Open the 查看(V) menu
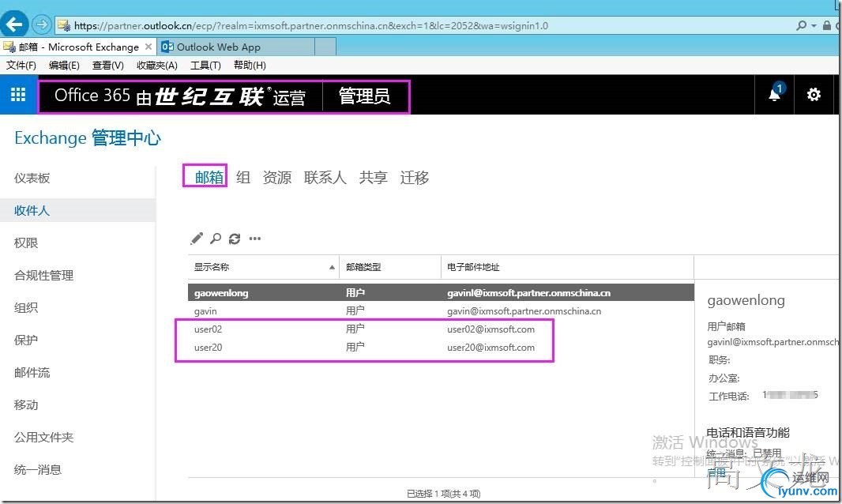Image resolution: width=842 pixels, height=504 pixels. [108, 65]
